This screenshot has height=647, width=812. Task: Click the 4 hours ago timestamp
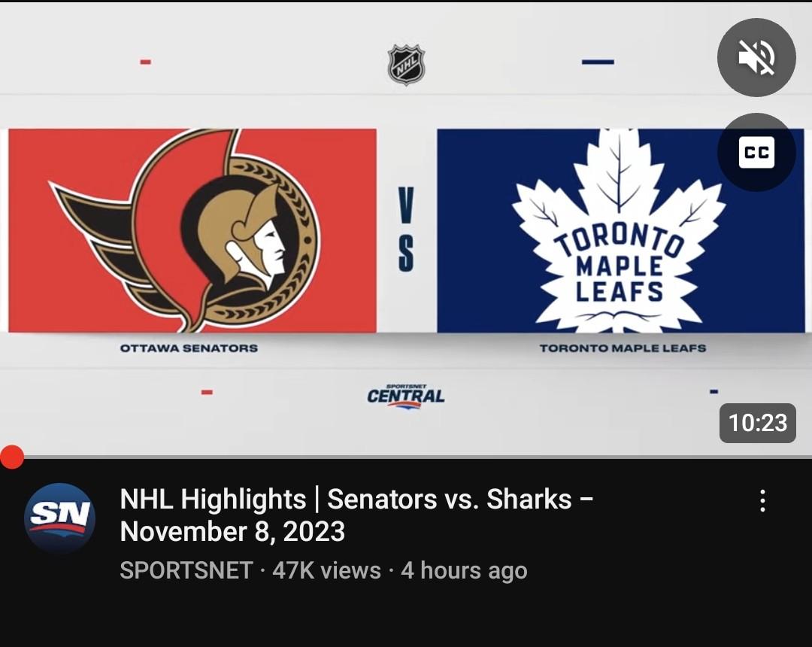pos(464,570)
